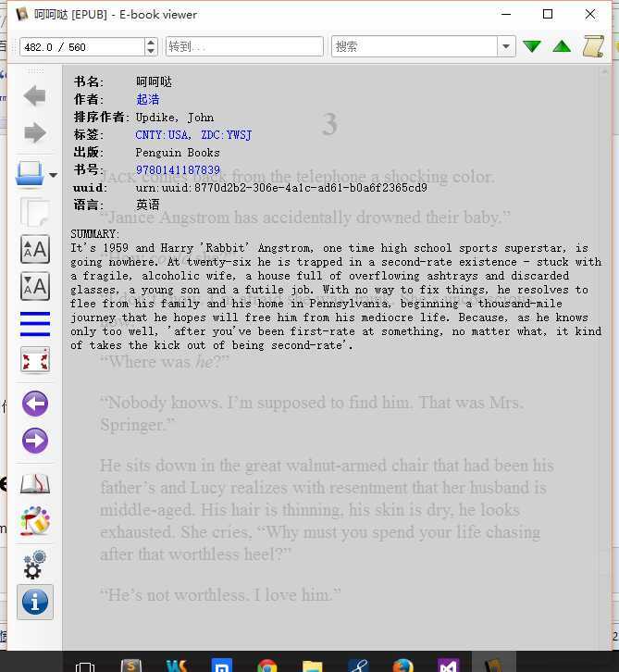This screenshot has height=672, width=619.
Task: Toggle the book metadata info button
Action: [35, 602]
